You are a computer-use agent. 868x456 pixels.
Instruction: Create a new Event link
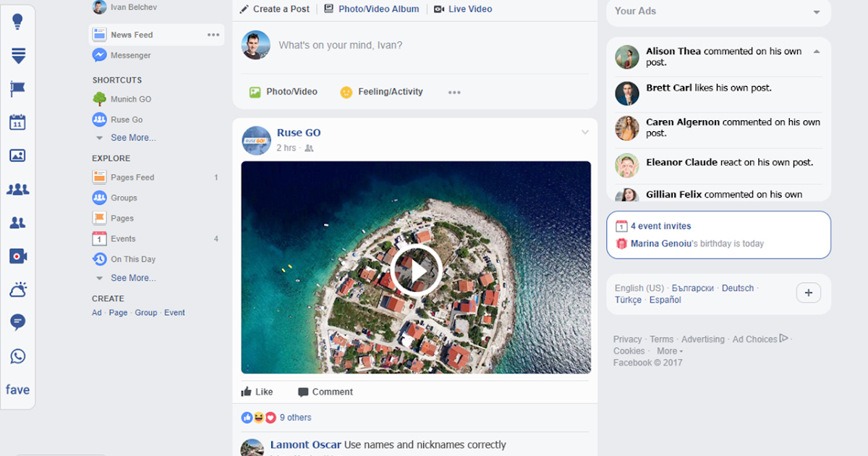tap(174, 313)
